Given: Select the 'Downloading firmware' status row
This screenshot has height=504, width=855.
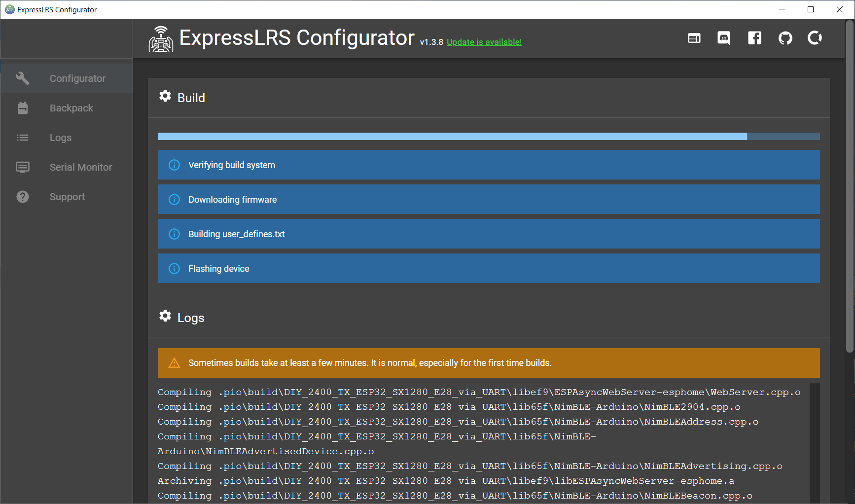Looking at the screenshot, I should 489,199.
